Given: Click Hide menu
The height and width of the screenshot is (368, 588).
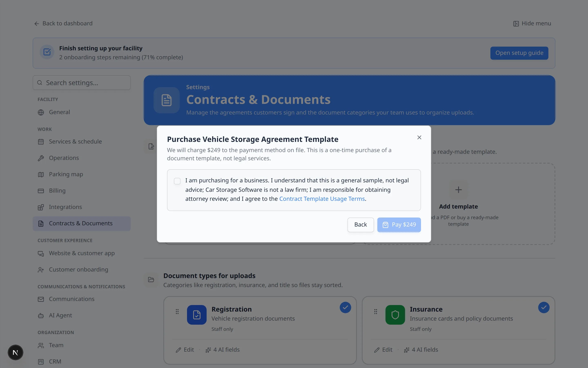Looking at the screenshot, I should (532, 23).
